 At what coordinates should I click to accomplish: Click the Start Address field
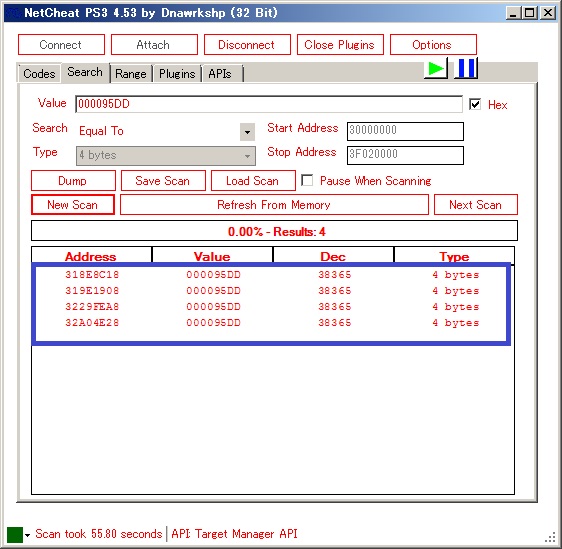point(405,131)
